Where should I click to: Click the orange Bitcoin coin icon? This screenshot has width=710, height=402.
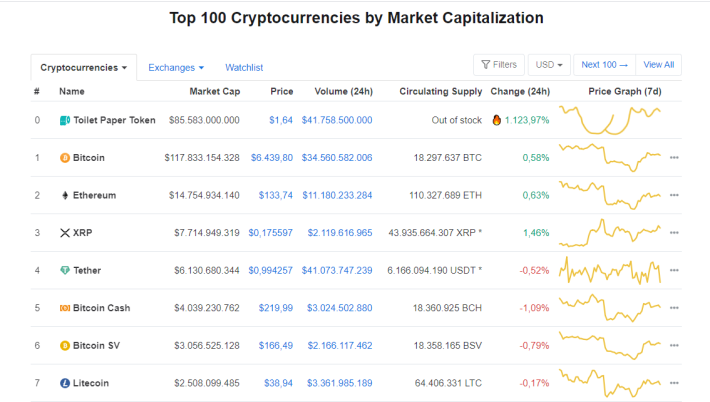pos(65,158)
